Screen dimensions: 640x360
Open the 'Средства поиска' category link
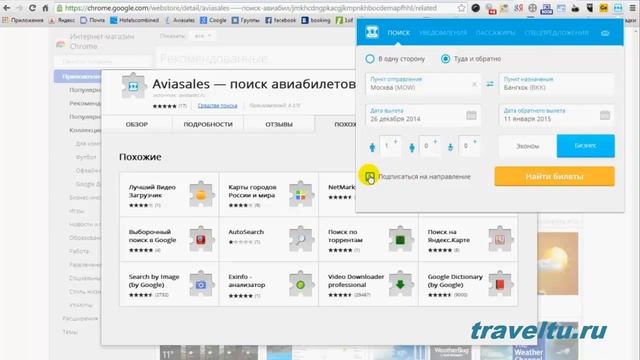point(217,106)
